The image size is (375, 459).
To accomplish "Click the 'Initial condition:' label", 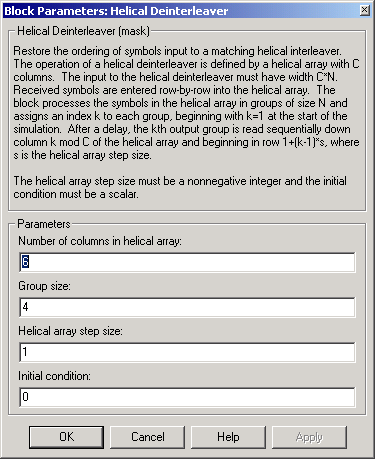I will [54, 376].
